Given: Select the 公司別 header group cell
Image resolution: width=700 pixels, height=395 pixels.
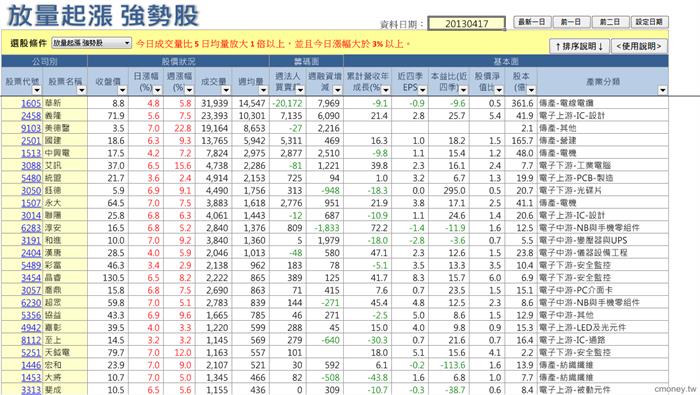Looking at the screenshot, I should click(44, 61).
